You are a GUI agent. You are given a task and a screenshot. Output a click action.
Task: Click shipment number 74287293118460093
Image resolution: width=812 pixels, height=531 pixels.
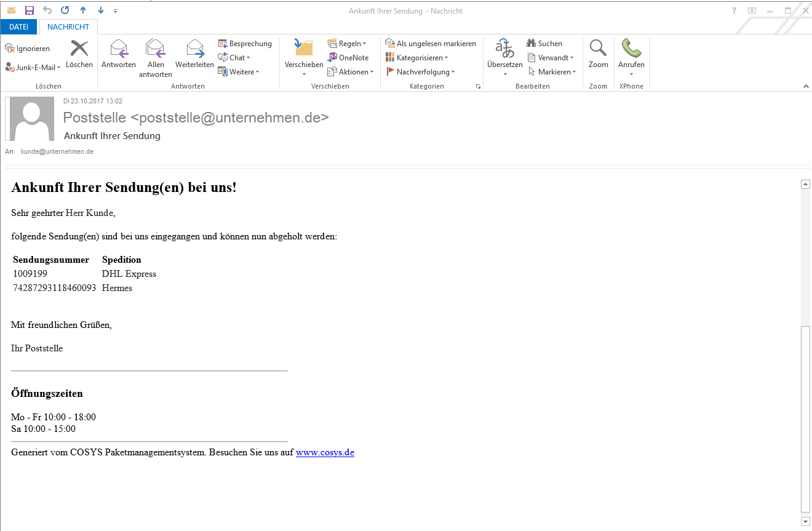(55, 288)
